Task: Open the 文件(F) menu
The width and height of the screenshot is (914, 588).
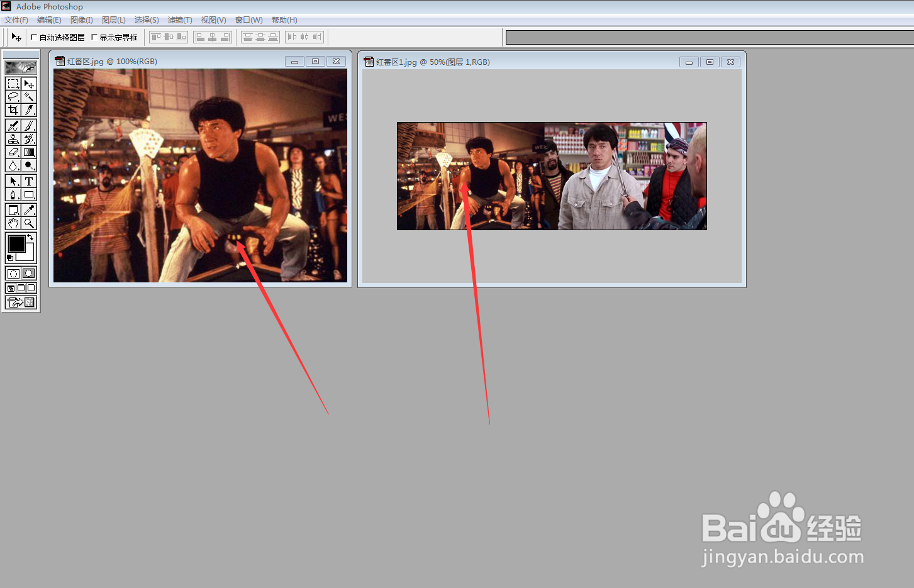Action: pyautogui.click(x=16, y=20)
